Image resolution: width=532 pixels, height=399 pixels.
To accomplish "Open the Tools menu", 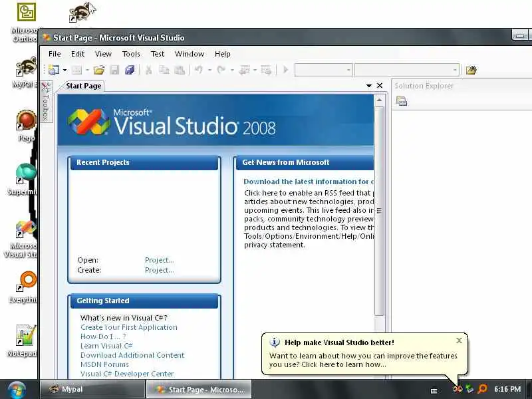I will (x=131, y=54).
